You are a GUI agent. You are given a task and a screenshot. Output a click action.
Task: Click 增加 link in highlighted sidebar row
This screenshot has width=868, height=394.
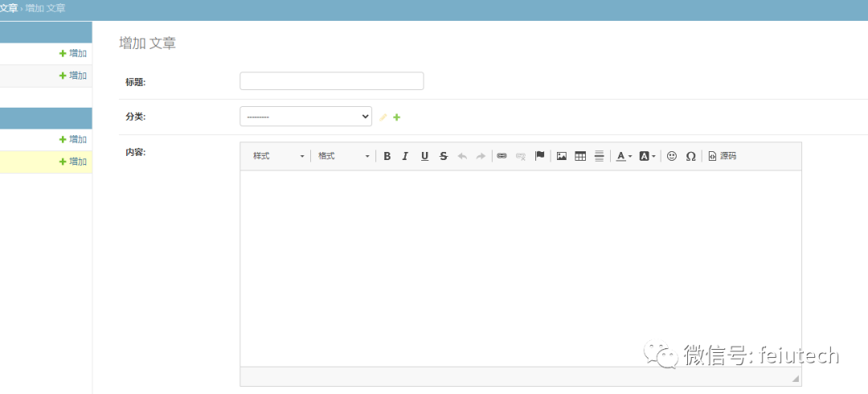[x=73, y=162]
